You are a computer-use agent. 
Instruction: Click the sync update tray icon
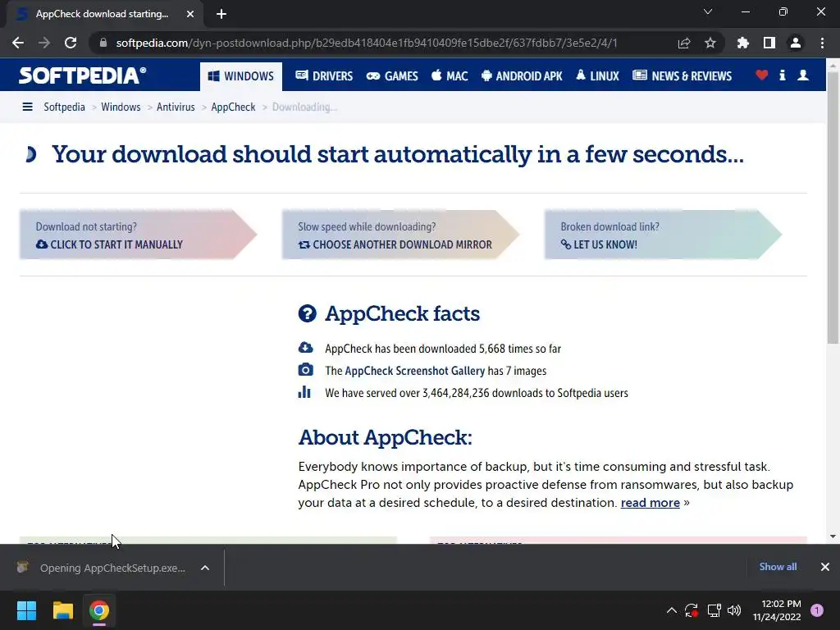[691, 610]
